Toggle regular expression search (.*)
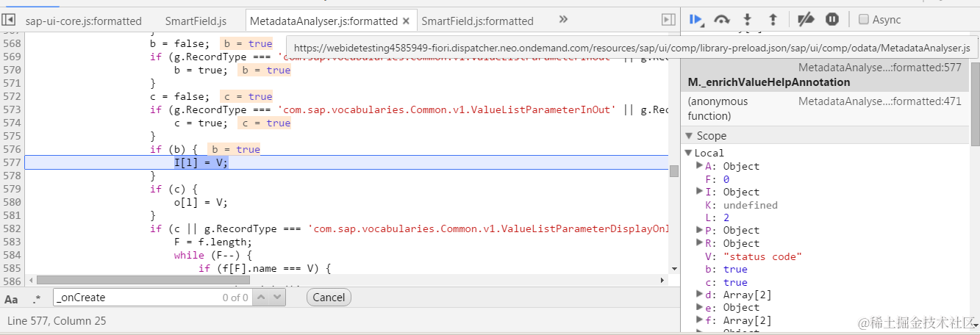 click(x=37, y=298)
